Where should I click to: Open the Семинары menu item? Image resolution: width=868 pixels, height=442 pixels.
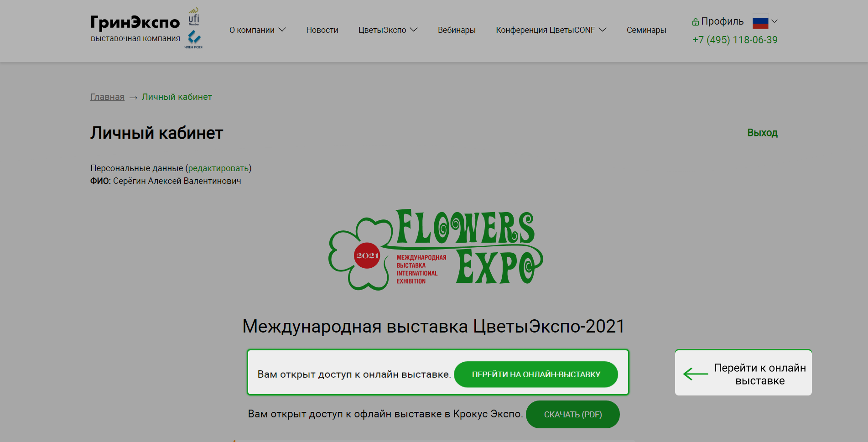pos(646,30)
